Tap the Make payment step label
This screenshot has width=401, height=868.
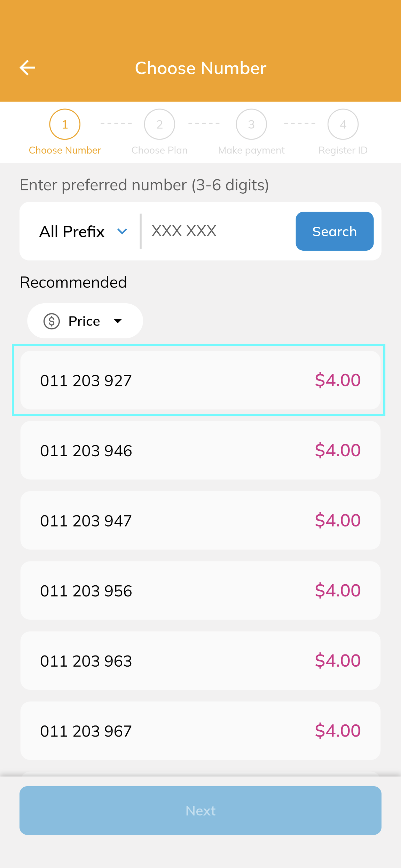click(x=251, y=150)
